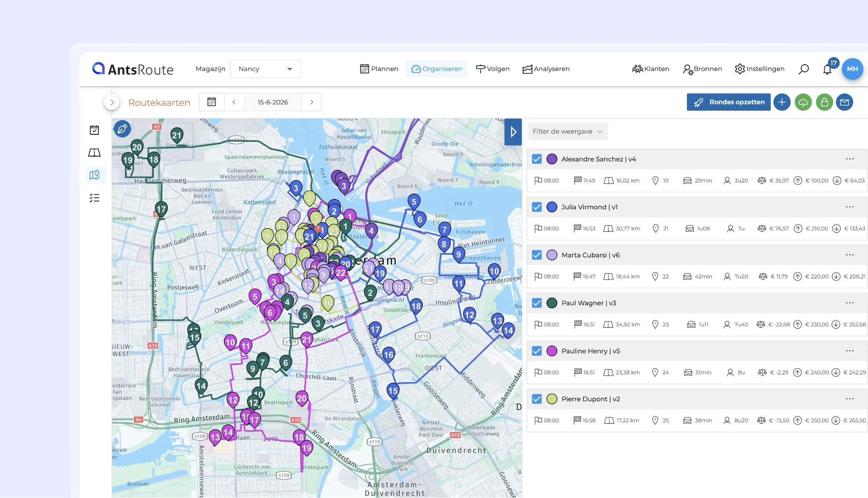Click Pierre Dupont | v2 route name
868x498 pixels.
coord(591,398)
